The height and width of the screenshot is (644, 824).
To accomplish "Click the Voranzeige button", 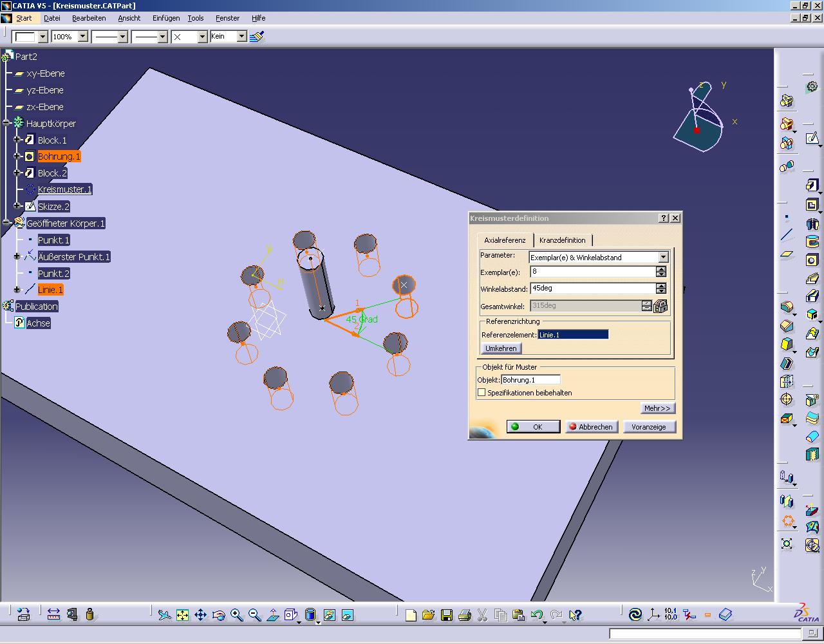I will (x=649, y=426).
